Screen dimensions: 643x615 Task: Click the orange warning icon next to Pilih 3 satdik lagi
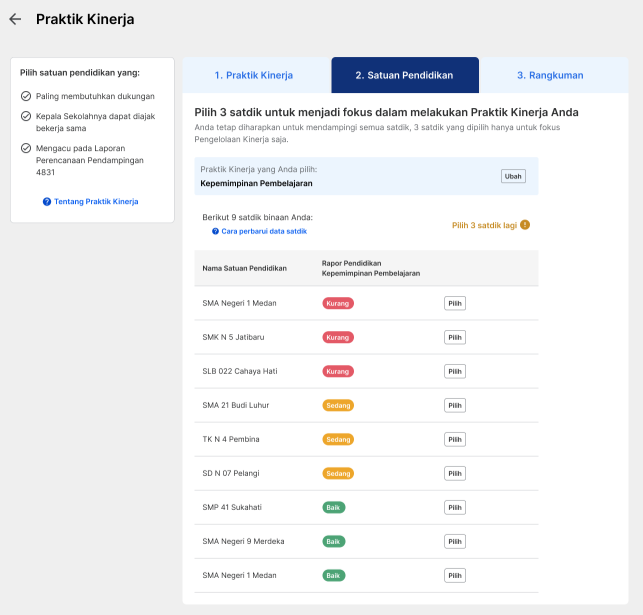(x=525, y=225)
